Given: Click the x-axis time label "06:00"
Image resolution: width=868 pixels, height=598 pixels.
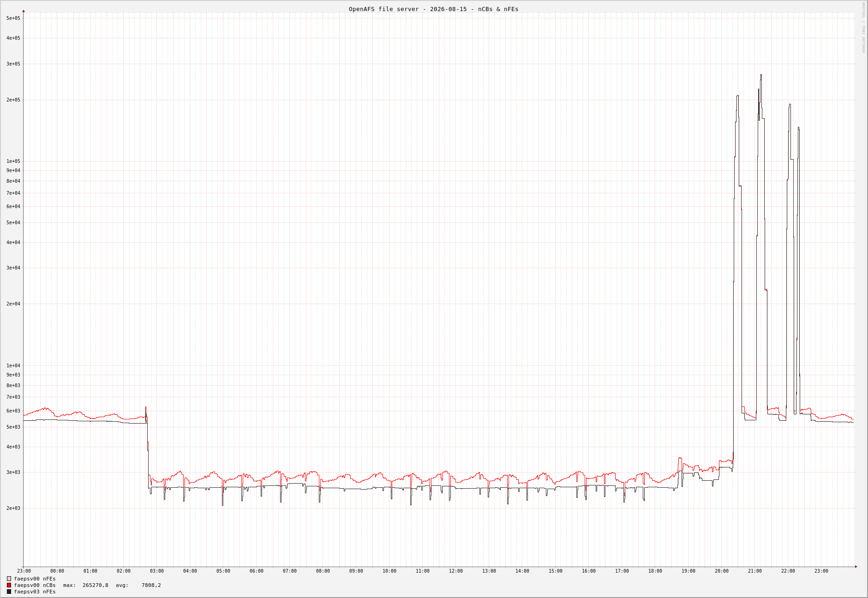Looking at the screenshot, I should coord(257,571).
